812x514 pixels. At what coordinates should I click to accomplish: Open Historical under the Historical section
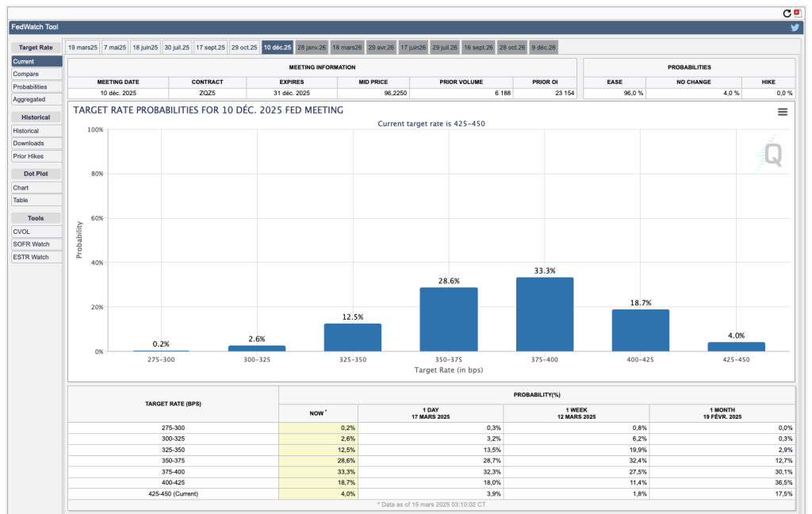[x=36, y=131]
